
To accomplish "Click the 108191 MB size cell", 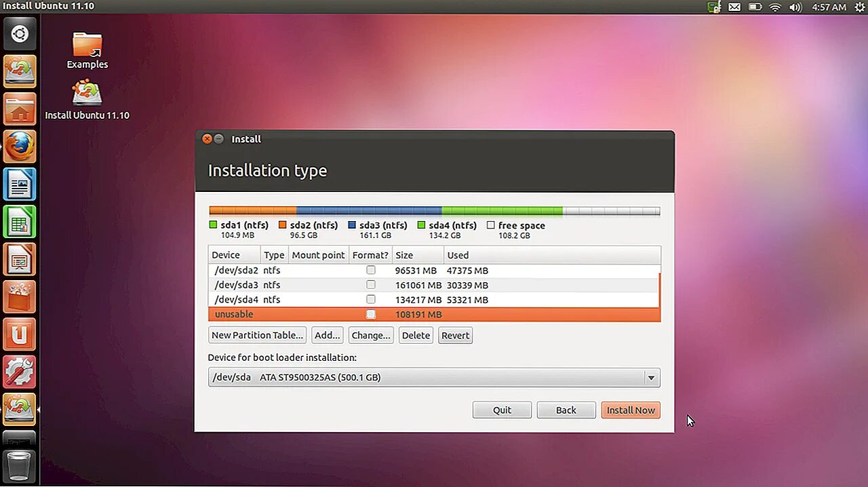I will pyautogui.click(x=418, y=314).
